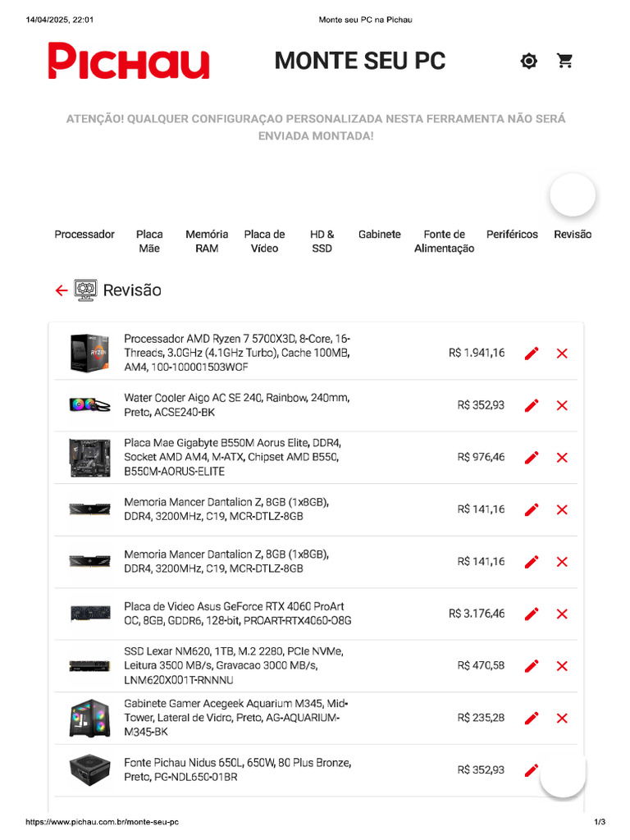630x840 pixels.
Task: Delete the Gabinete Acegeek Aquarium item
Action: click(x=562, y=718)
